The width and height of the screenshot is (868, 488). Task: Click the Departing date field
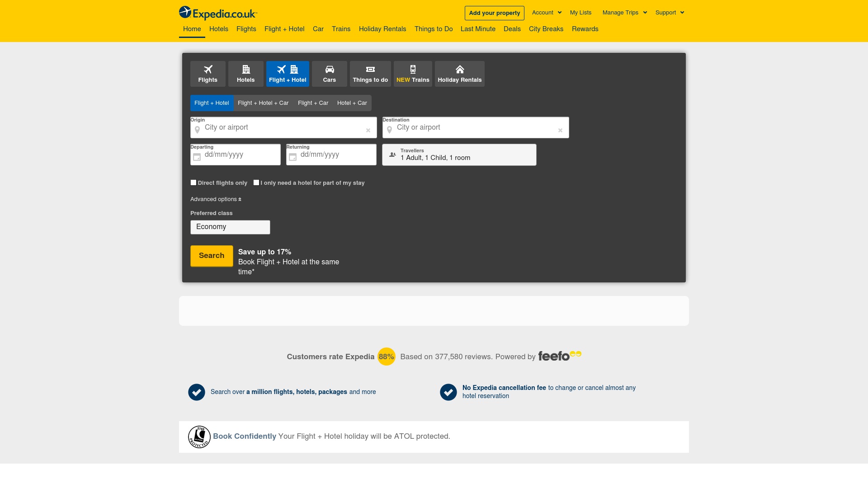(236, 155)
